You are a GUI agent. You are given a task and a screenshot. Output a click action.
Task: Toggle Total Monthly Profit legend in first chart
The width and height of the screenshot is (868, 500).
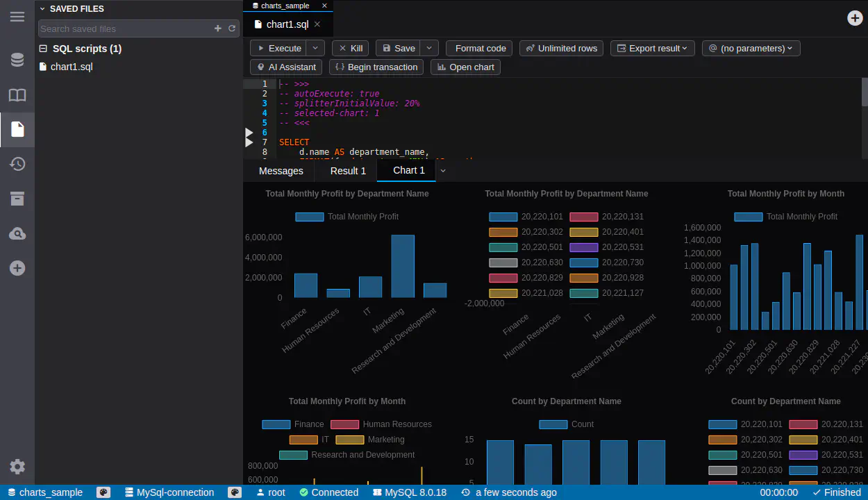click(310, 217)
